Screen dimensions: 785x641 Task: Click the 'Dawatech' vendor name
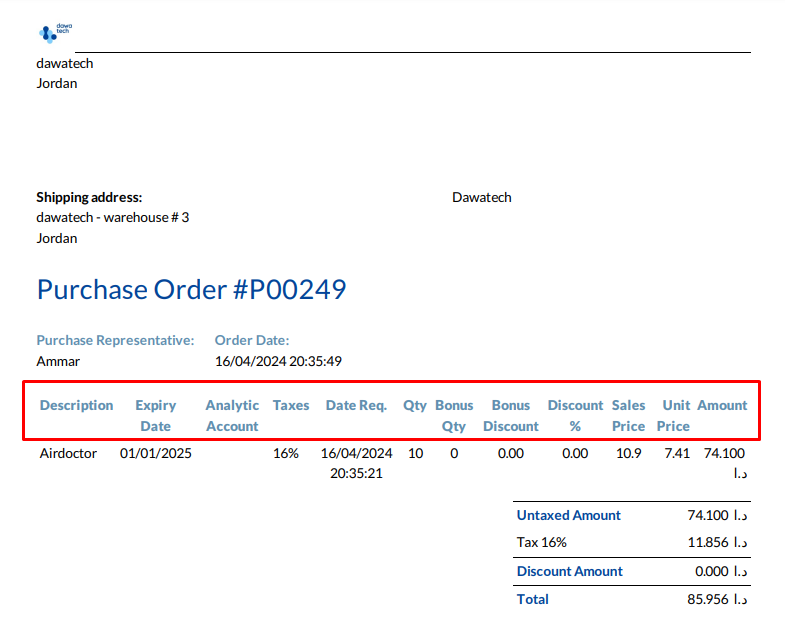482,197
